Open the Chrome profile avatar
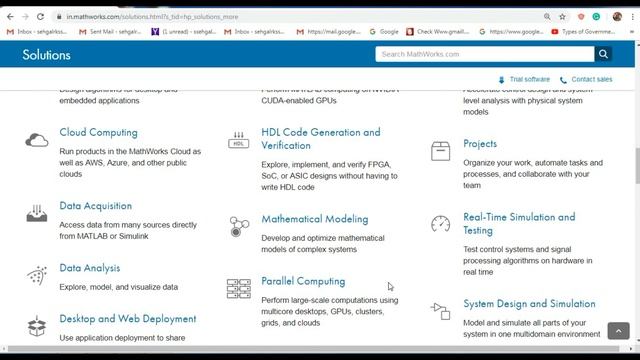This screenshot has width=640, height=360. pos(617,17)
